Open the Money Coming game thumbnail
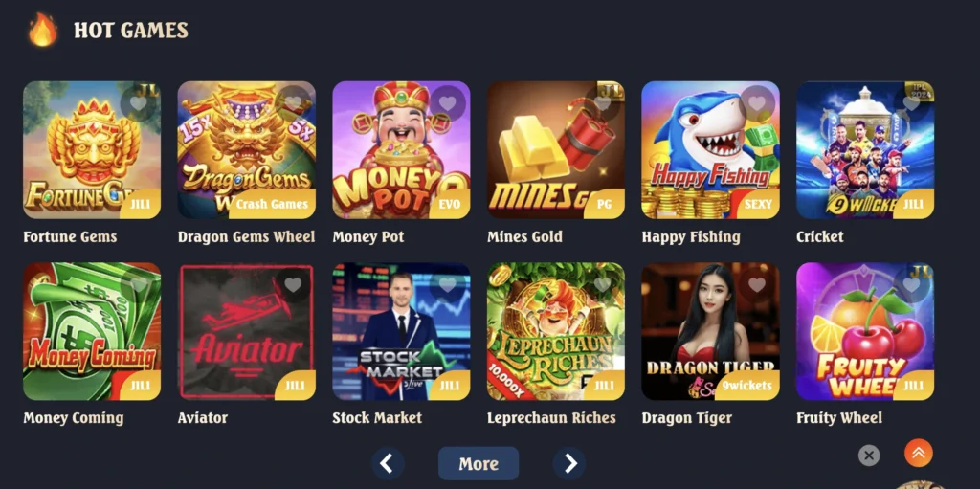This screenshot has width=980, height=489. [92, 331]
